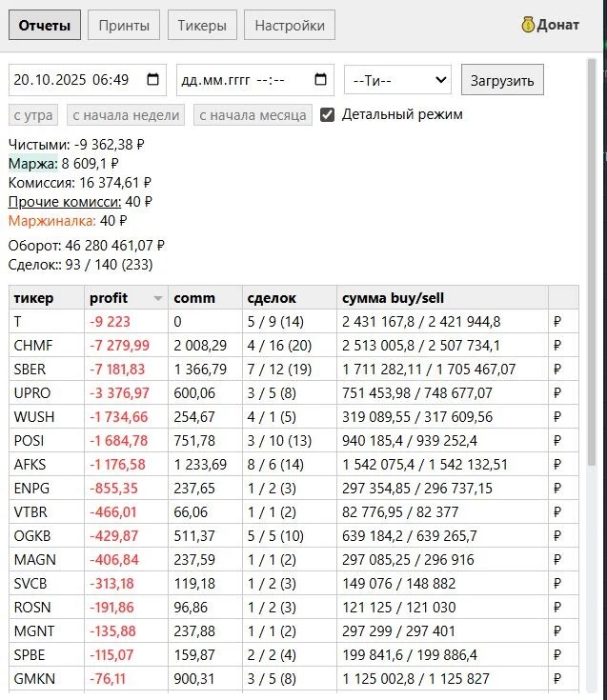Screen dimensions: 607x700
Task: Select the MAGN ticker cell
Action: 47,559
